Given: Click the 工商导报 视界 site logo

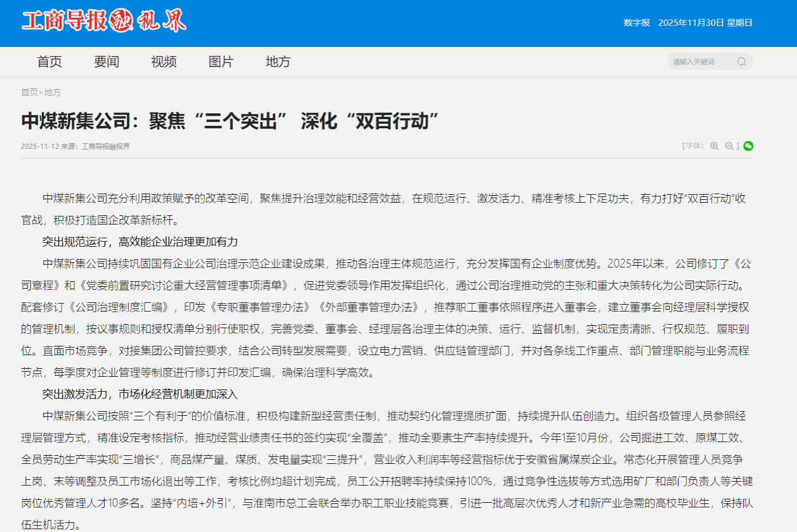Looking at the screenshot, I should (x=104, y=21).
